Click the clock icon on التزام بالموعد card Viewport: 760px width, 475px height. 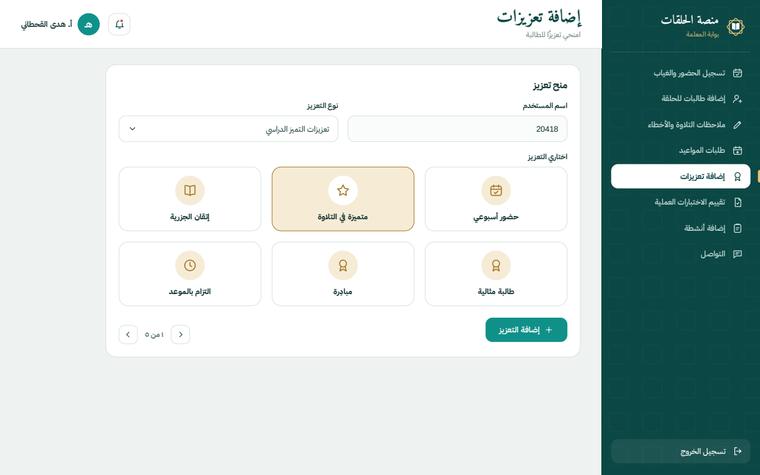click(x=190, y=265)
